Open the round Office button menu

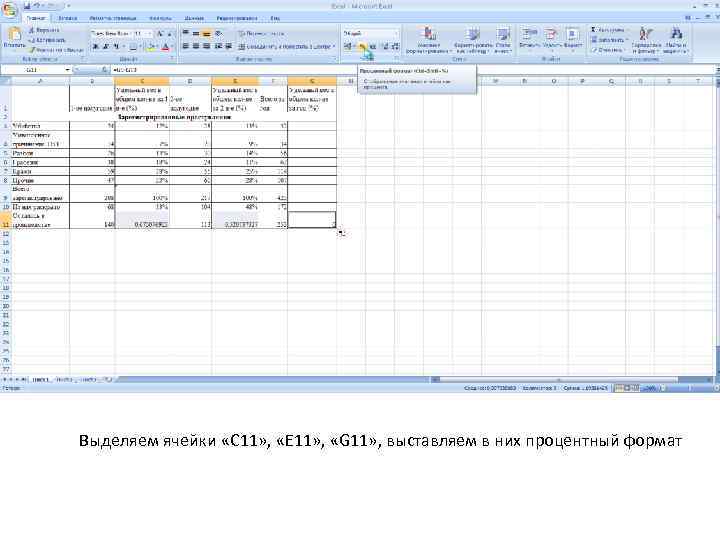[x=10, y=10]
